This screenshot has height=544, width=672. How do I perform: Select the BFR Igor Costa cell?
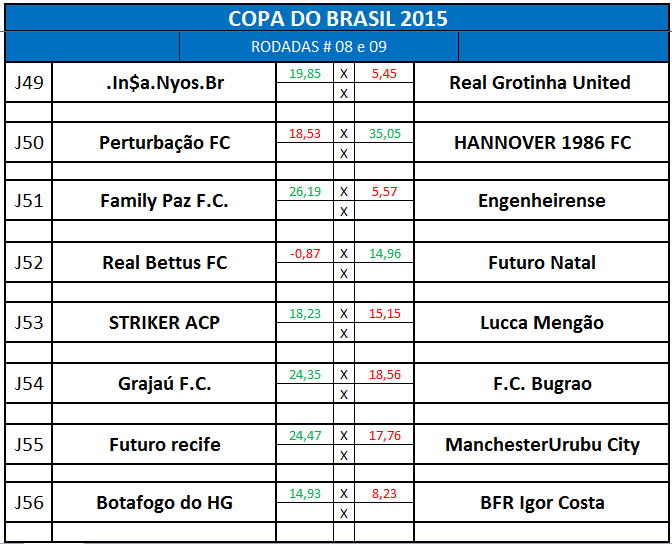pos(541,503)
